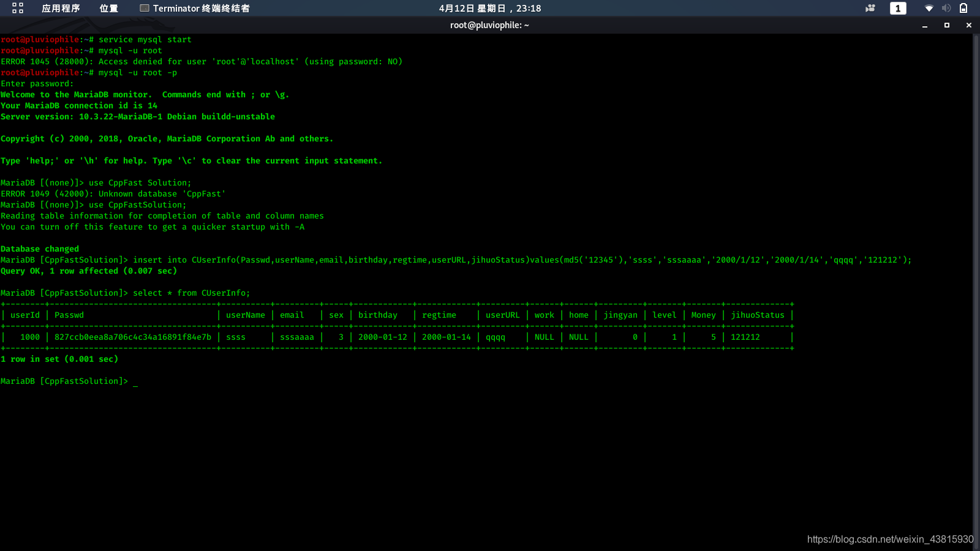Click the Terminator window icon in top bar
Screen dimensions: 980x551
[x=145, y=8]
